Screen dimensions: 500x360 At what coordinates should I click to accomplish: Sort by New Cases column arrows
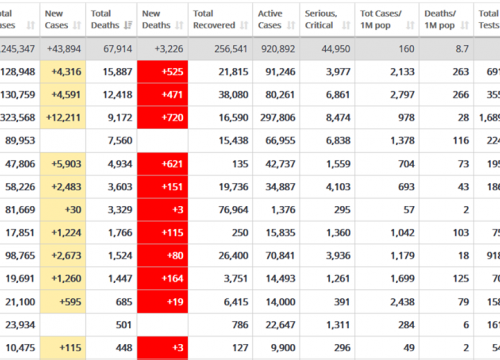click(77, 25)
